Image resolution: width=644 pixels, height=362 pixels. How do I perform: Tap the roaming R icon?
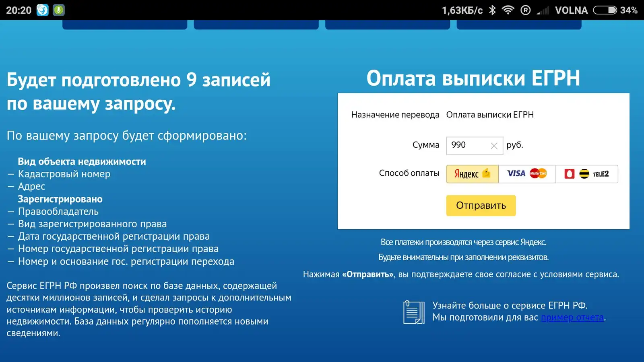[525, 10]
